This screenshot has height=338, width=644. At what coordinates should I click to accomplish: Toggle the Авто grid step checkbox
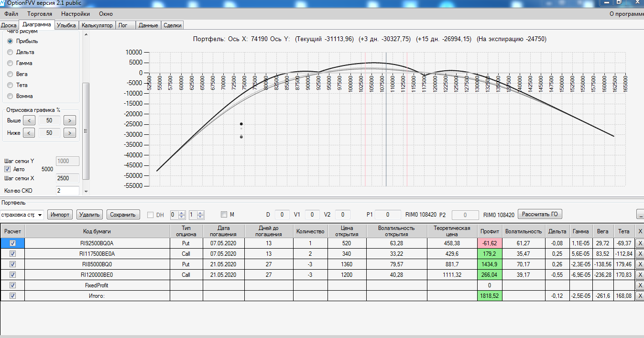pos(7,169)
